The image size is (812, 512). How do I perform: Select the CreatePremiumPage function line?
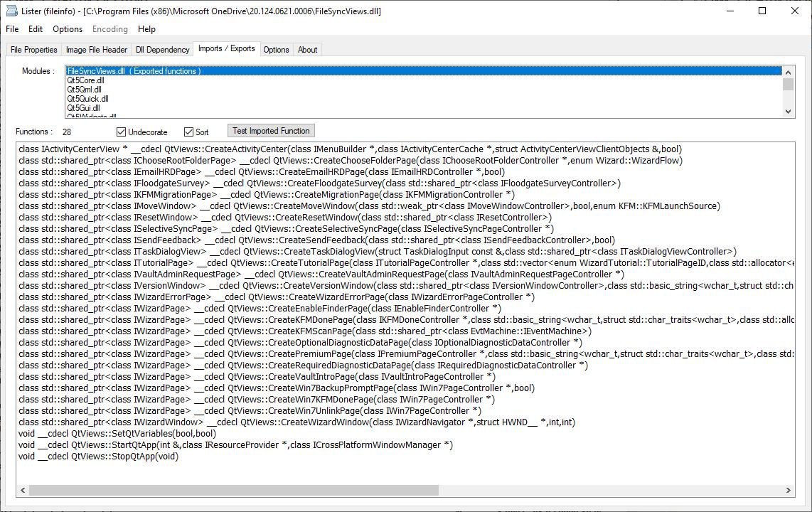(x=406, y=354)
